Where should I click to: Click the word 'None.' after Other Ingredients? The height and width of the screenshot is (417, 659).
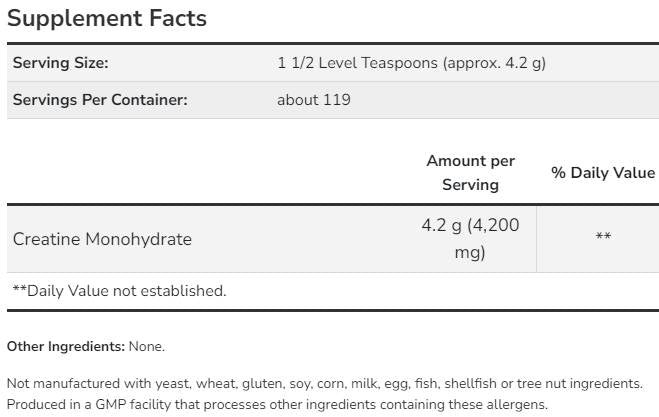147,347
